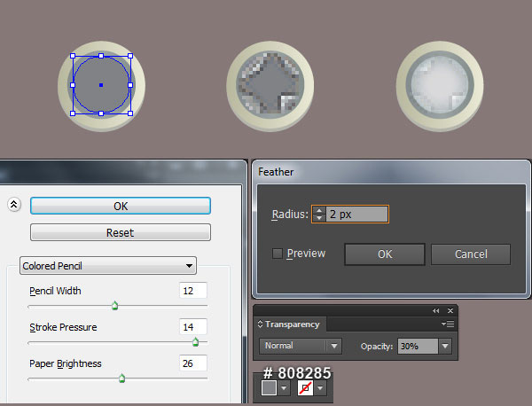Confirm the Colored Pencil effect with OK
532x406 pixels.
coord(121,206)
